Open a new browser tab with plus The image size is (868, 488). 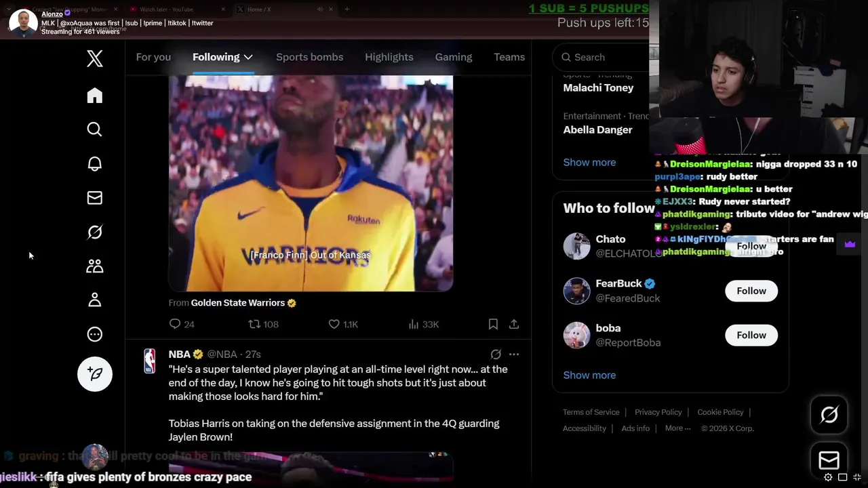tap(347, 9)
